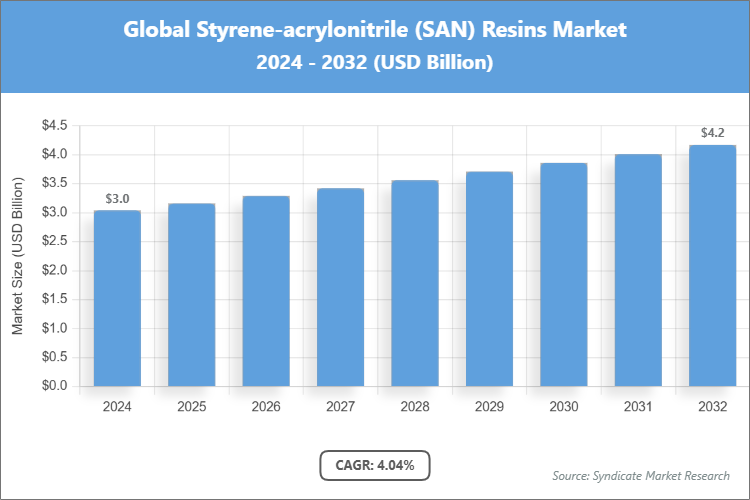Click the $4.2 label above 2032 bar
The width and height of the screenshot is (750, 500).
coord(713,133)
